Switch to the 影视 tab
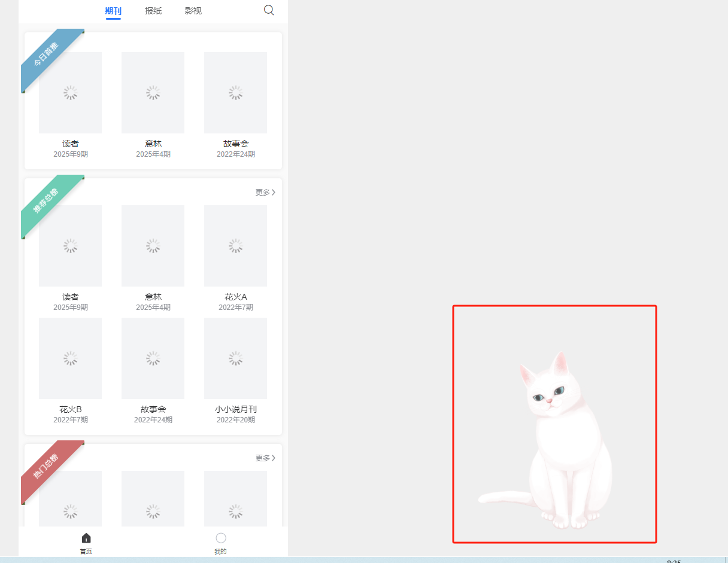 pyautogui.click(x=193, y=11)
